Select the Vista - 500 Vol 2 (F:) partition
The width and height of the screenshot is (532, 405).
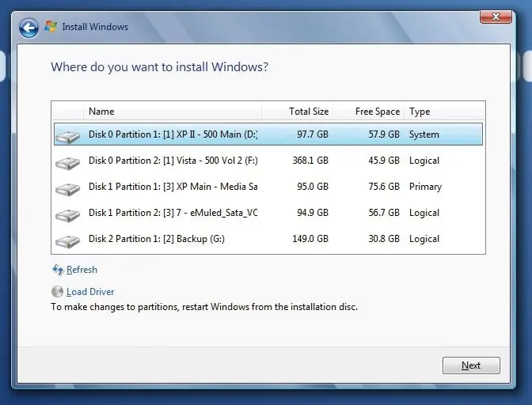268,161
